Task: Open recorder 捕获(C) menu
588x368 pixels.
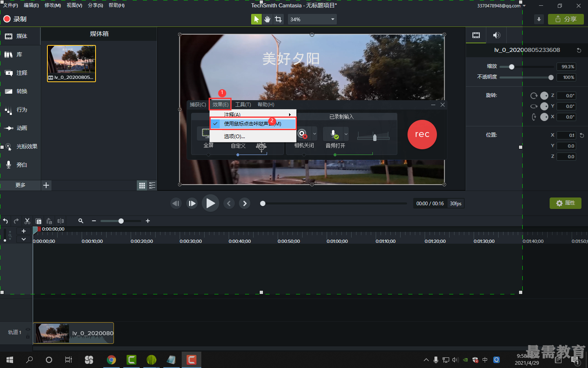Action: point(198,105)
